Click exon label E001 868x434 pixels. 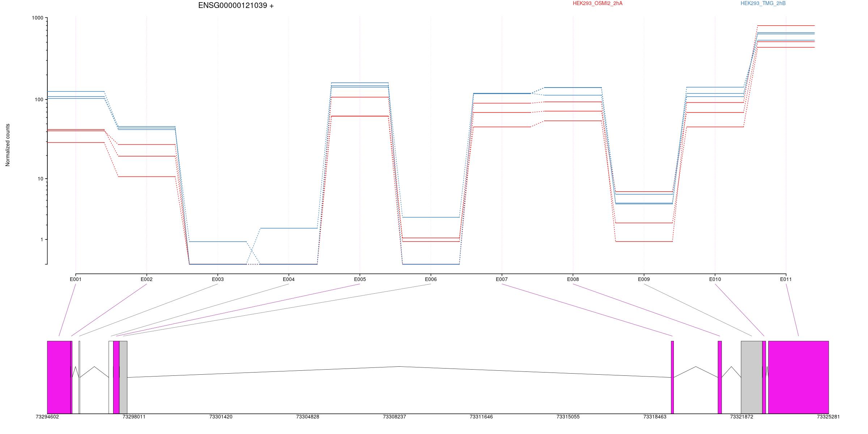tap(76, 279)
